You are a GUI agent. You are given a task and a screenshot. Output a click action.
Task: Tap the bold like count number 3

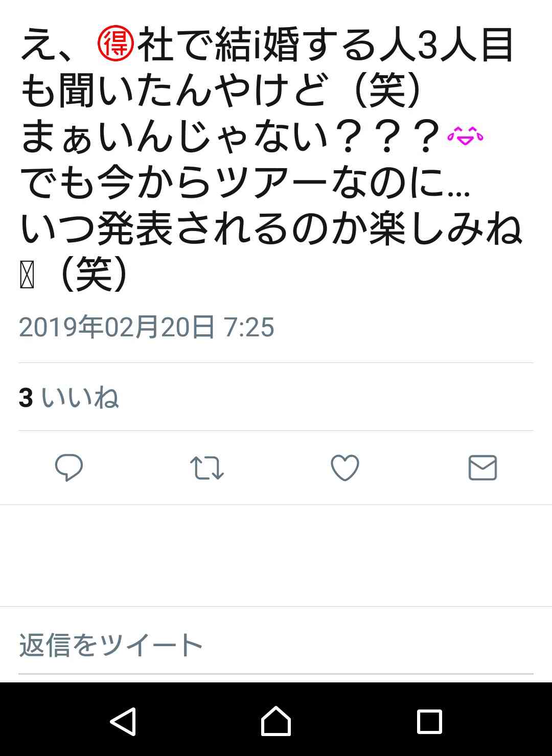[26, 398]
